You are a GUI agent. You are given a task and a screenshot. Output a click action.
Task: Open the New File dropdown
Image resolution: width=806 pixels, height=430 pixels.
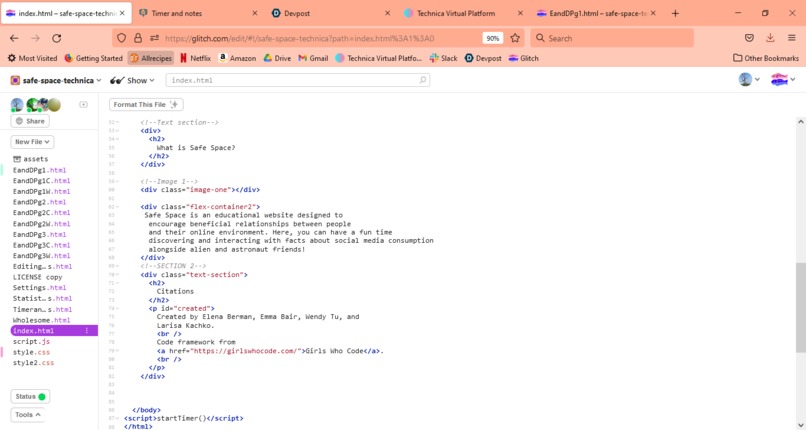32,142
